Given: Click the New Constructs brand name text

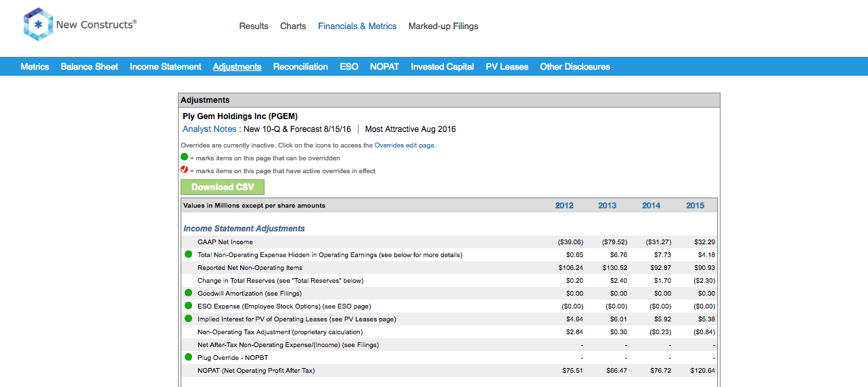Looking at the screenshot, I should coord(96,24).
